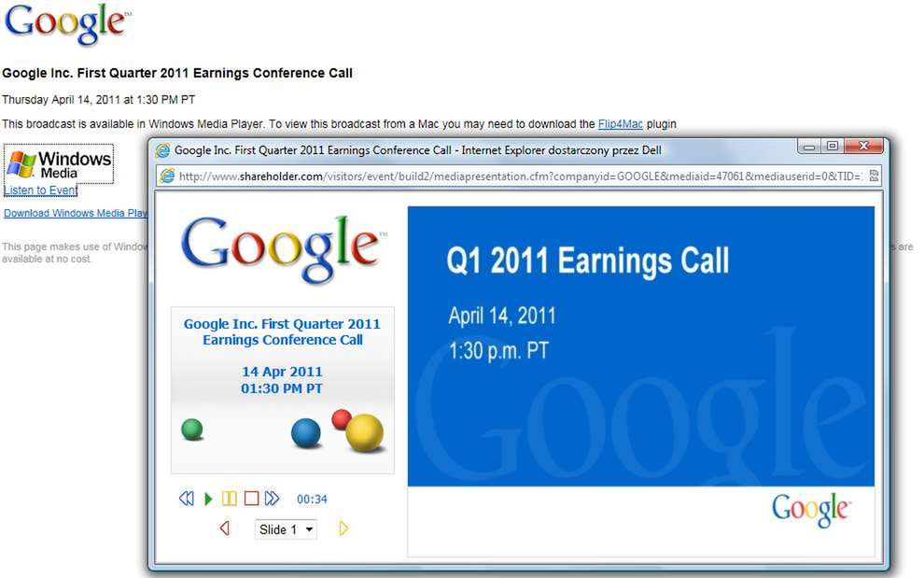This screenshot has height=578, width=924.
Task: Open the Listen to Event link
Action: [x=41, y=190]
